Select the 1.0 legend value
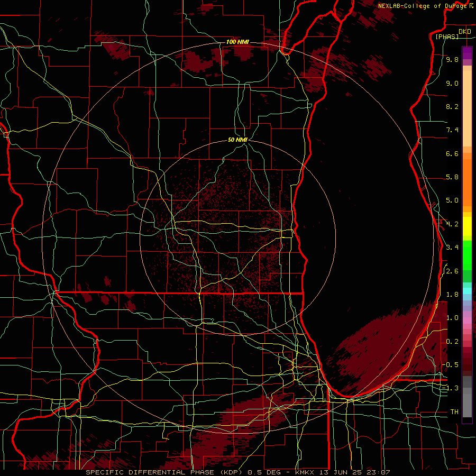Image resolution: width=476 pixels, height=476 pixels. [452, 318]
